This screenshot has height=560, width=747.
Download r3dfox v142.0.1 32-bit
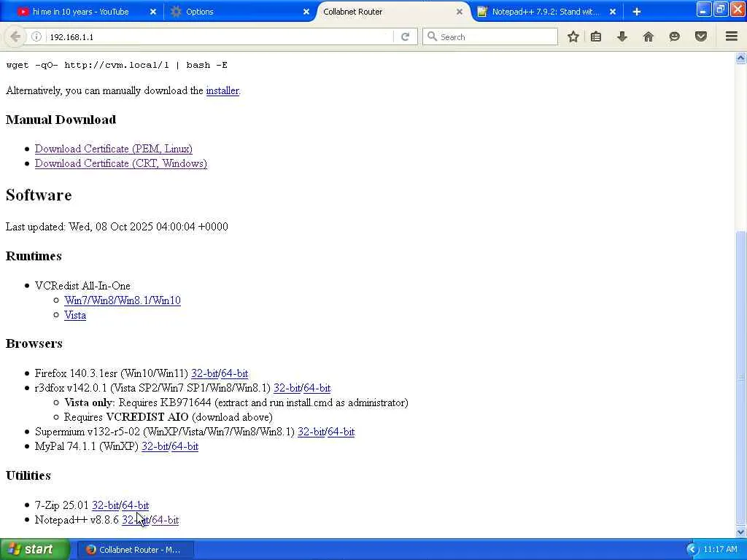coord(287,388)
